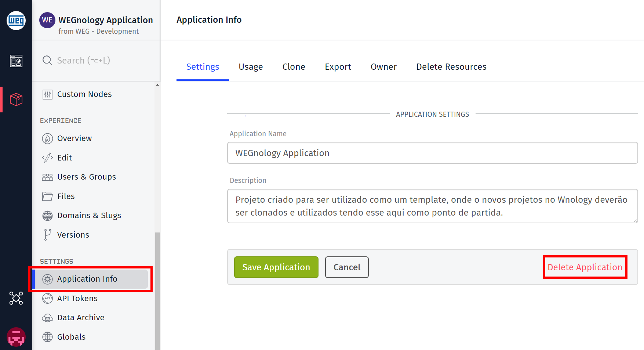Switch to the Export tab
The width and height of the screenshot is (644, 350).
[338, 67]
